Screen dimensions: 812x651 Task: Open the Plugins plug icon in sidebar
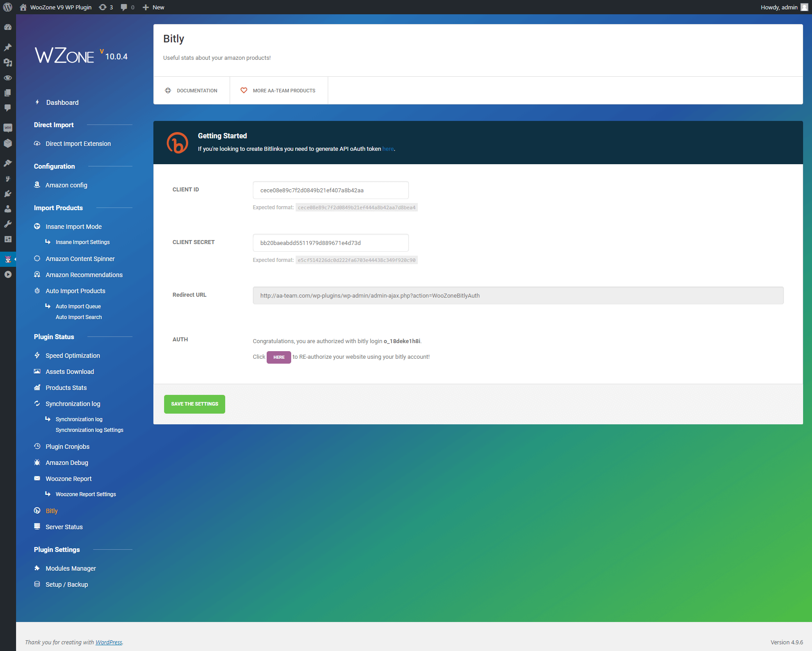[x=8, y=194]
